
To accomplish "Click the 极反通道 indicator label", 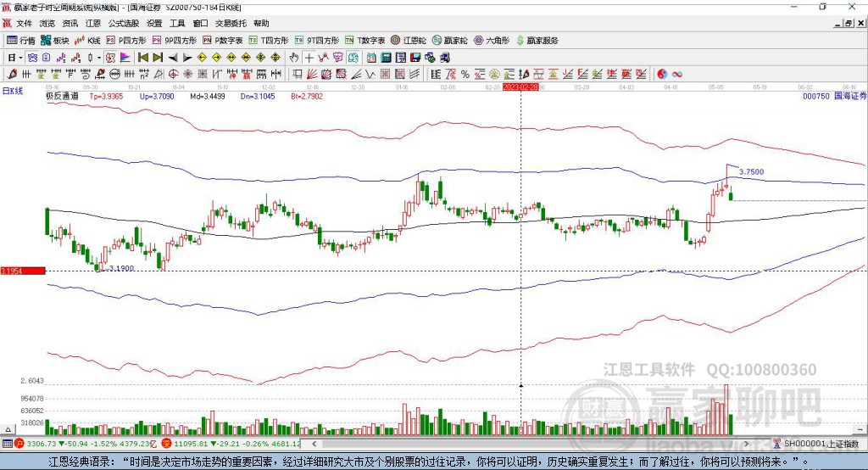I will pos(63,96).
